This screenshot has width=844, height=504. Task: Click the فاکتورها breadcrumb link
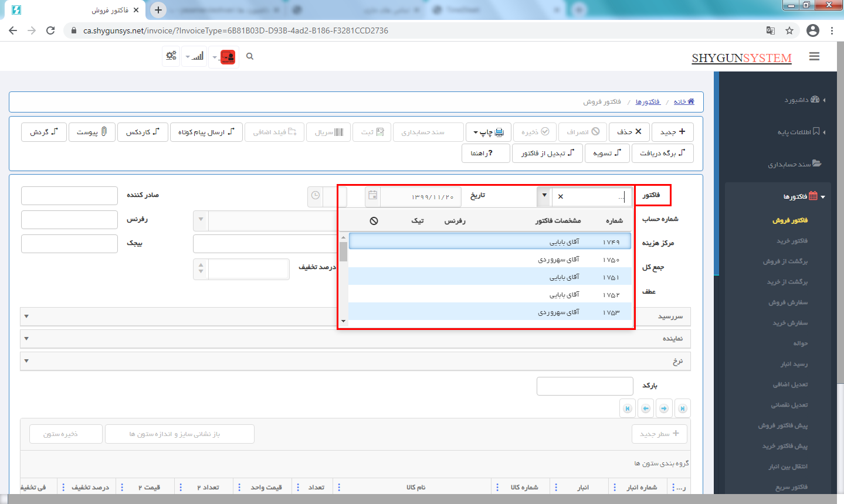(x=648, y=102)
